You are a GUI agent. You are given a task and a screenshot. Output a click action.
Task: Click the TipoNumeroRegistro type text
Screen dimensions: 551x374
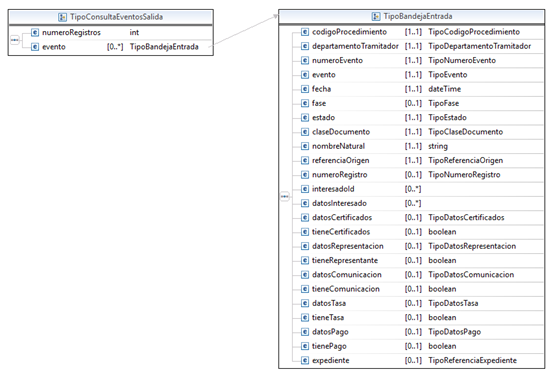point(464,175)
